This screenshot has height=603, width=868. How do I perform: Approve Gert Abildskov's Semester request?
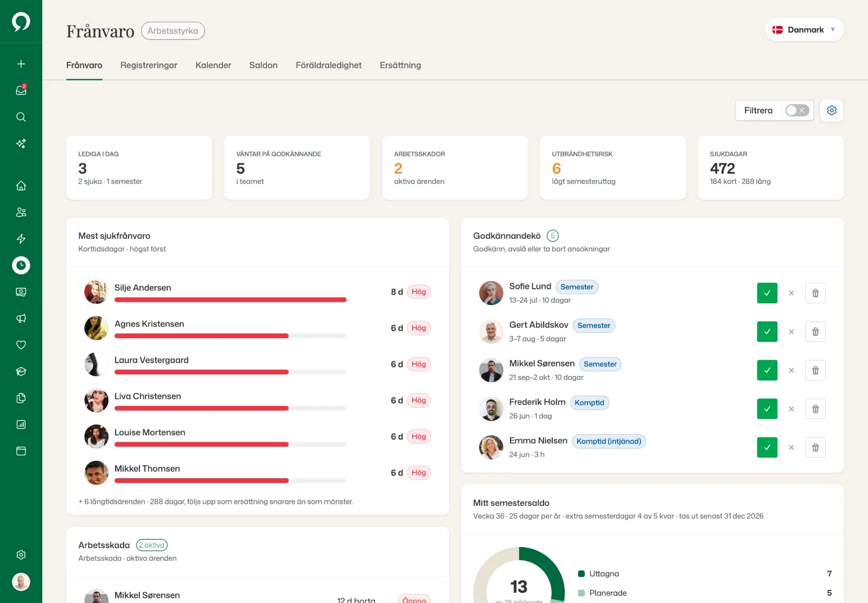767,332
